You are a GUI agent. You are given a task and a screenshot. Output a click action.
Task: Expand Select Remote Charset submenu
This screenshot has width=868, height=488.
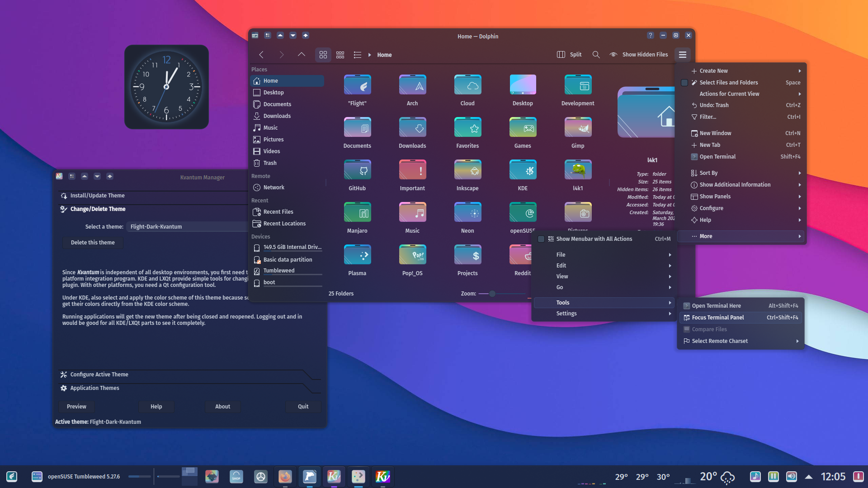[x=741, y=341]
